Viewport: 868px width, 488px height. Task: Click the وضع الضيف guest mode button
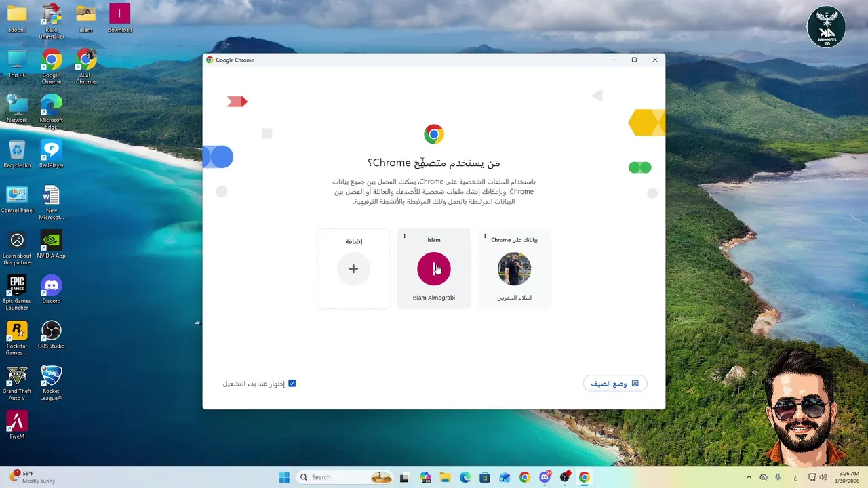(615, 384)
